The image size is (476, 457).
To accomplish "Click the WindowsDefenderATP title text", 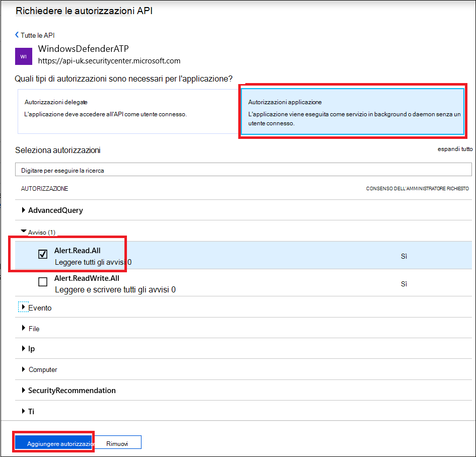I will [83, 48].
